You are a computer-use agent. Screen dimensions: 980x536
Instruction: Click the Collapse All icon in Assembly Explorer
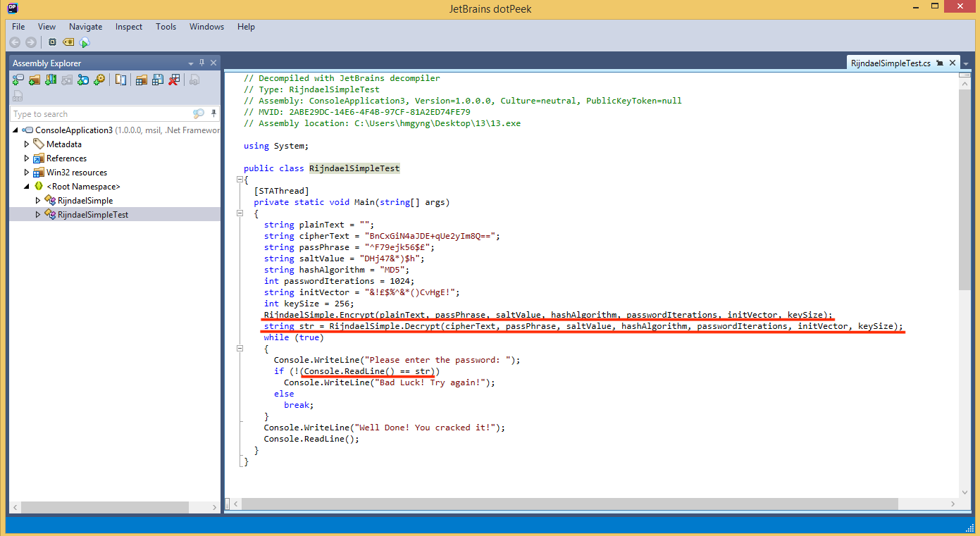tap(120, 80)
